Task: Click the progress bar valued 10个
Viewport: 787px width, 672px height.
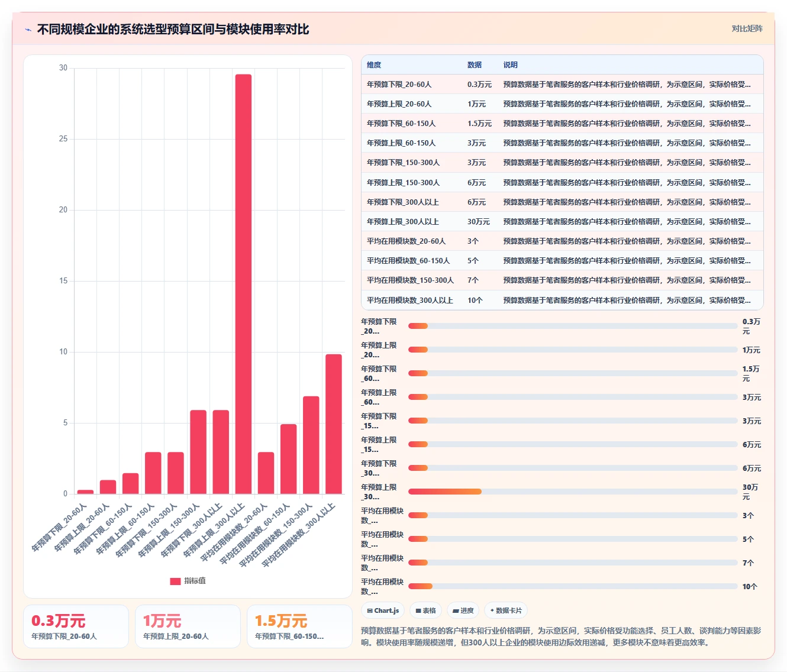Action: [573, 586]
